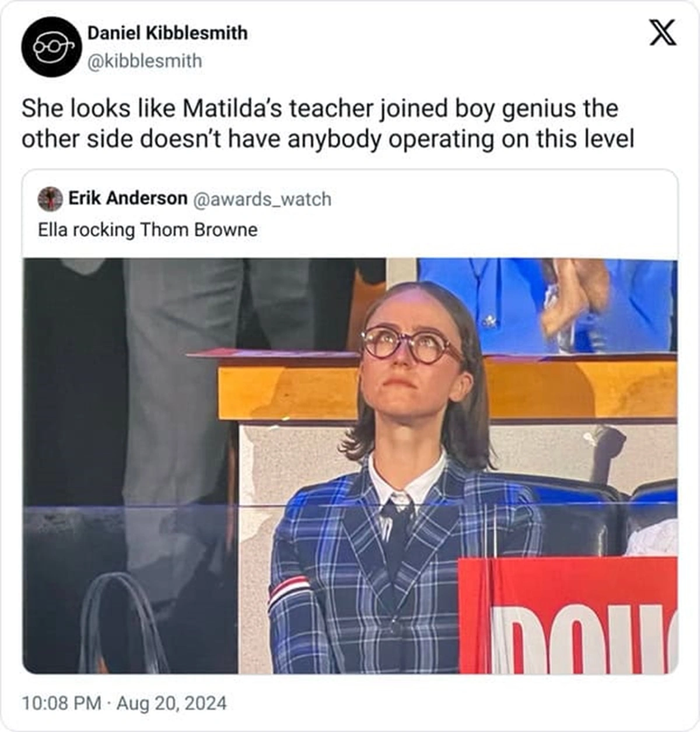Open Daniel Kibblesmith's profile avatar

pyautogui.click(x=50, y=47)
